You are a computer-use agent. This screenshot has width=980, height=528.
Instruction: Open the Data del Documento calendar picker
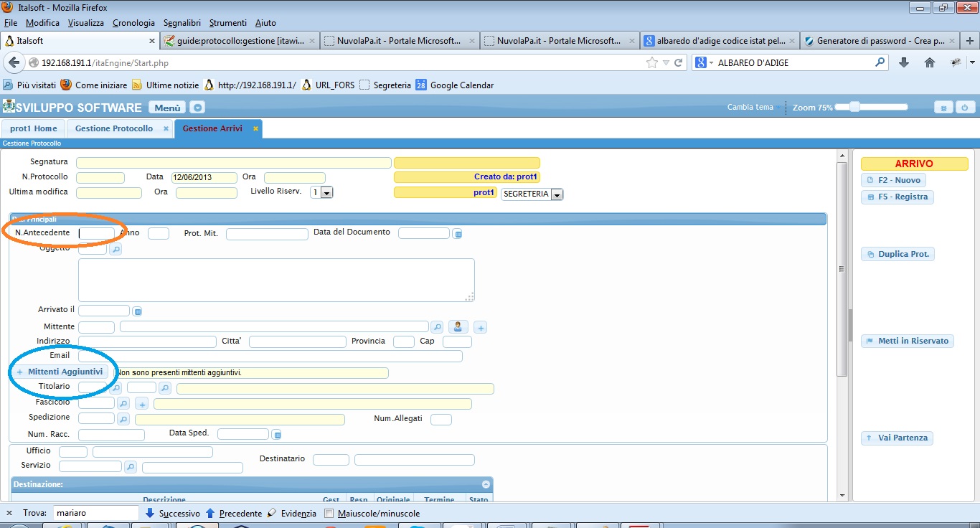click(458, 234)
